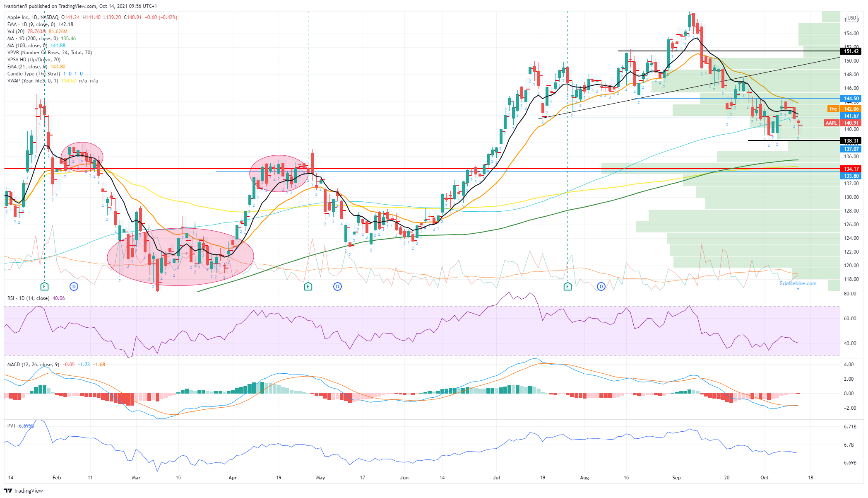Click the 144.50 blue price label
This screenshot has width=868, height=498.
coord(850,99)
